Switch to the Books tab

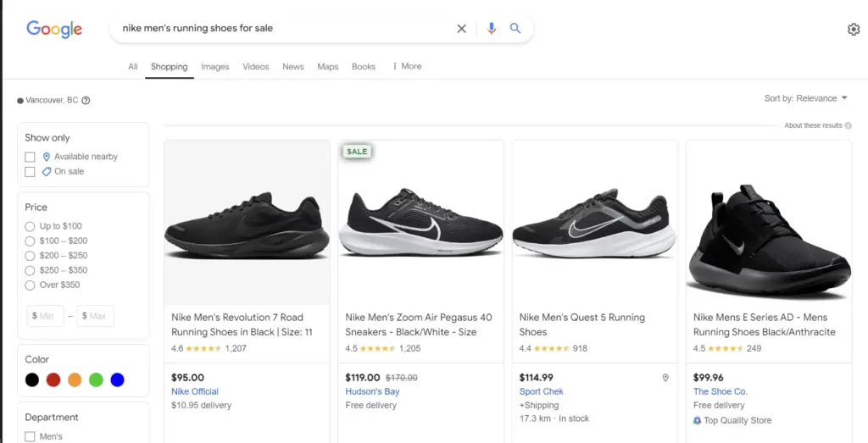(364, 66)
